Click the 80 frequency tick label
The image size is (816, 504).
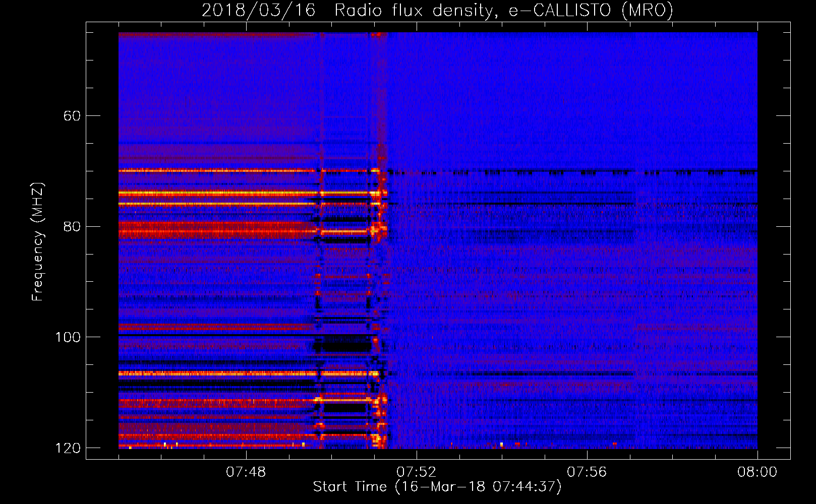point(72,226)
